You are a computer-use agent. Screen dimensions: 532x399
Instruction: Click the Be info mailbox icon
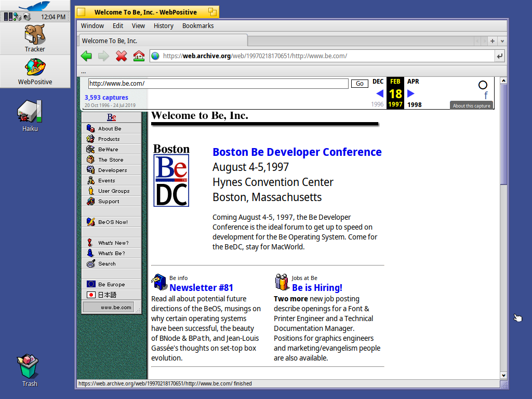tap(159, 282)
